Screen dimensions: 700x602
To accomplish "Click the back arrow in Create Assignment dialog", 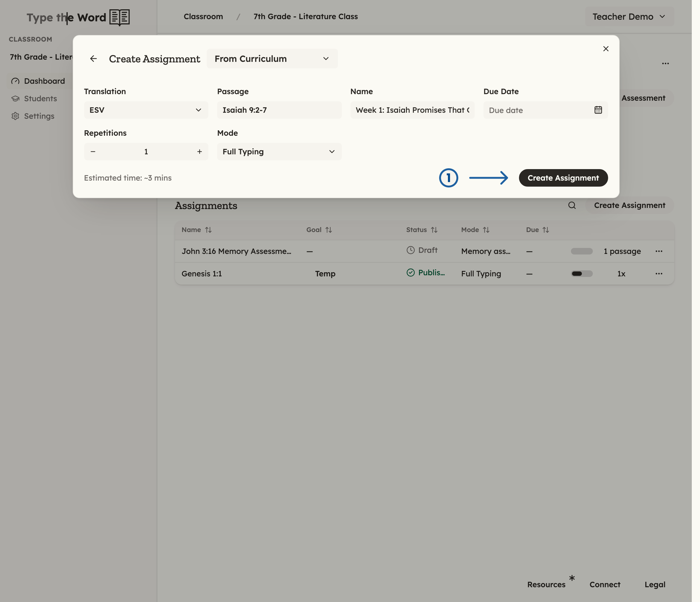I will point(93,59).
